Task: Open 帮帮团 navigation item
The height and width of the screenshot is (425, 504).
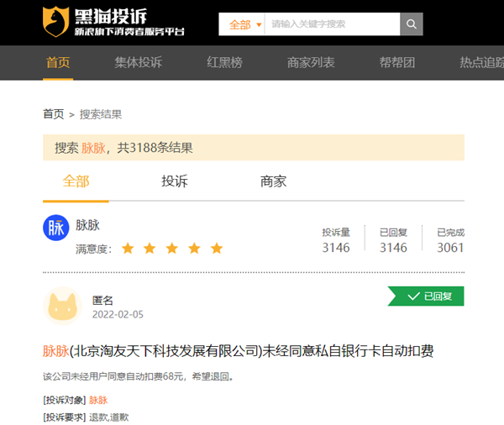Action: [396, 62]
